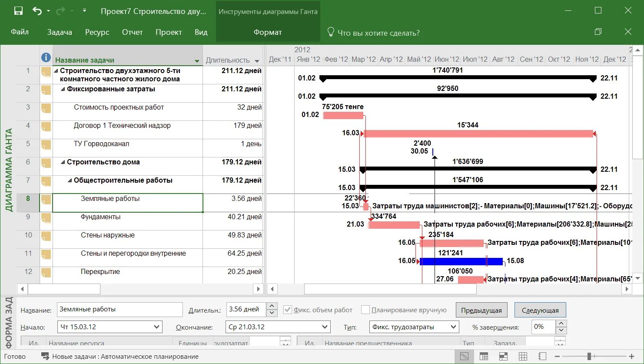Click the Resource Sheet view status icon

click(x=523, y=357)
